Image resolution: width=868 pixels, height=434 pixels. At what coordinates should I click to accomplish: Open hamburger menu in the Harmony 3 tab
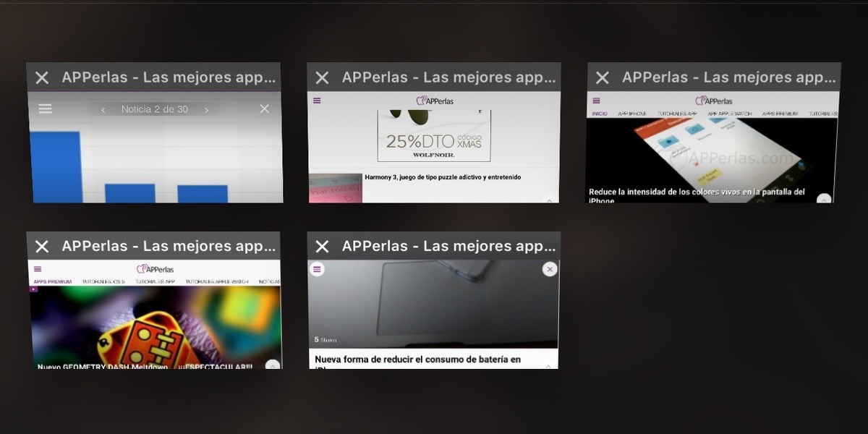(x=317, y=101)
